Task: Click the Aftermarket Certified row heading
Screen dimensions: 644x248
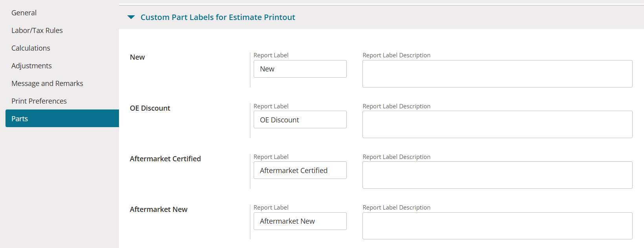Action: [165, 159]
